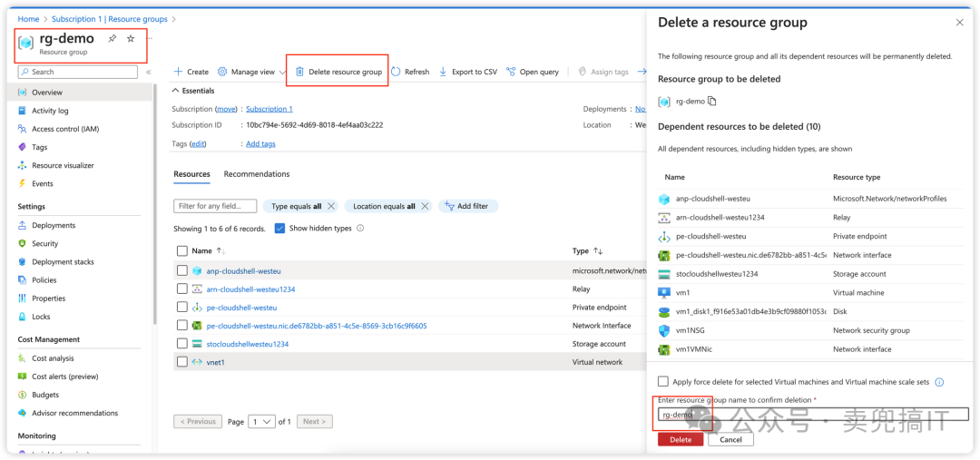Image resolution: width=980 pixels, height=460 pixels.
Task: Switch to the Recommendations tab
Action: (257, 174)
